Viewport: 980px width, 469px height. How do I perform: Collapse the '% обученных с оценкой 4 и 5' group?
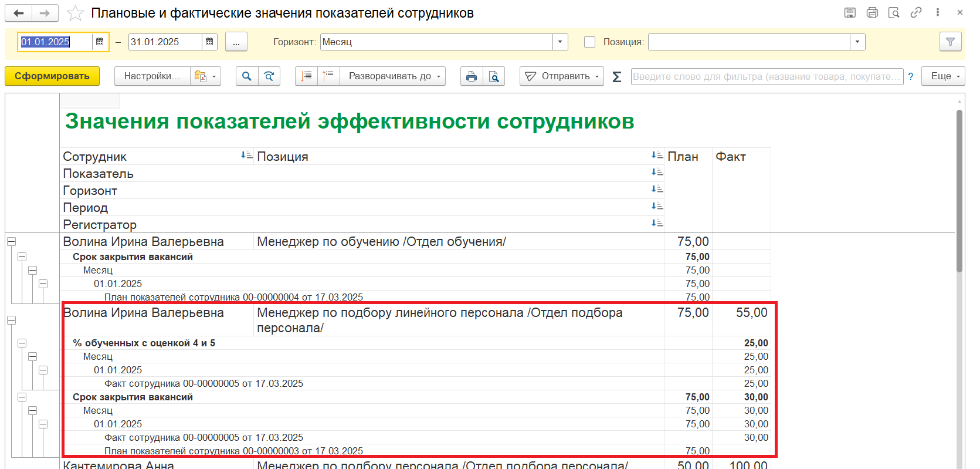click(x=22, y=343)
